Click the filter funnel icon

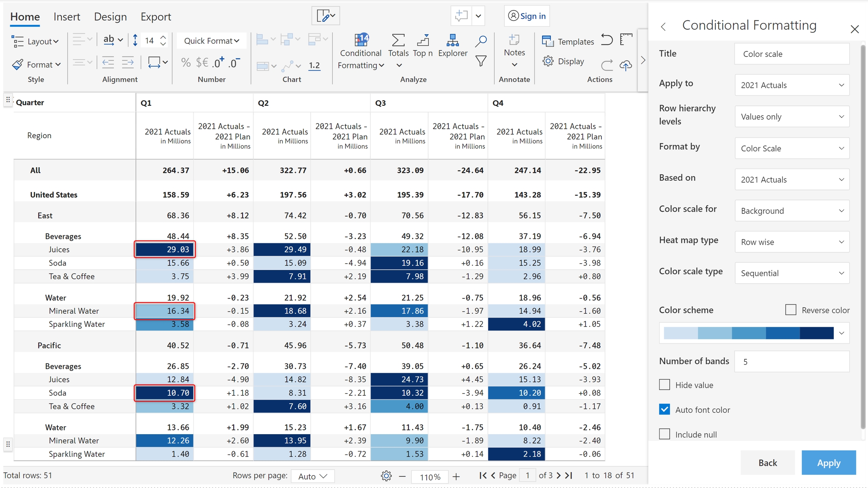click(481, 61)
